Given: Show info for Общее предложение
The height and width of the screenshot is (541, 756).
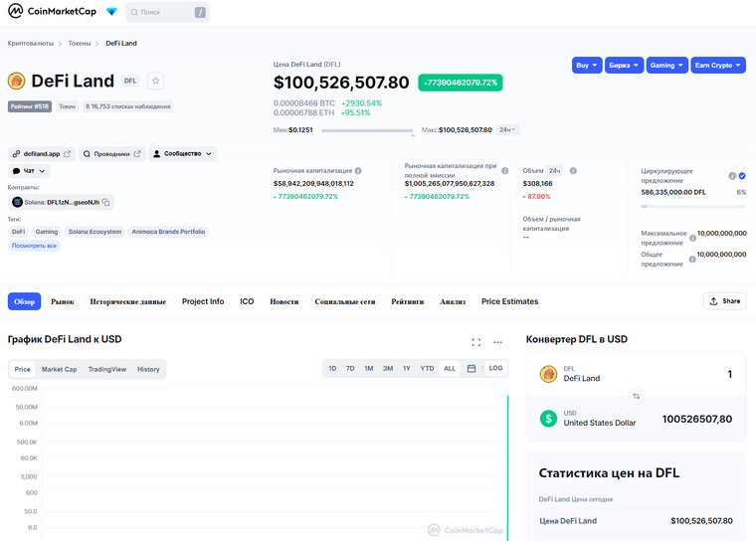Looking at the screenshot, I should (x=692, y=260).
